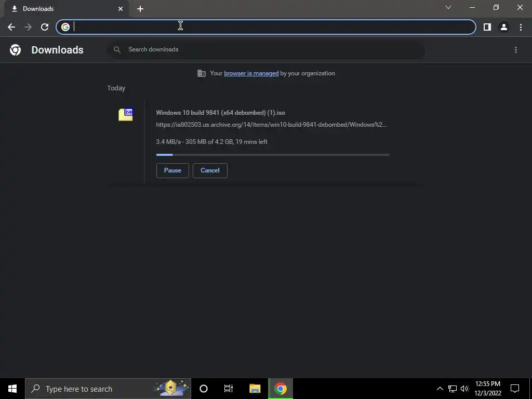532x399 pixels.
Task: Open the Windows Start menu
Action: (x=12, y=389)
